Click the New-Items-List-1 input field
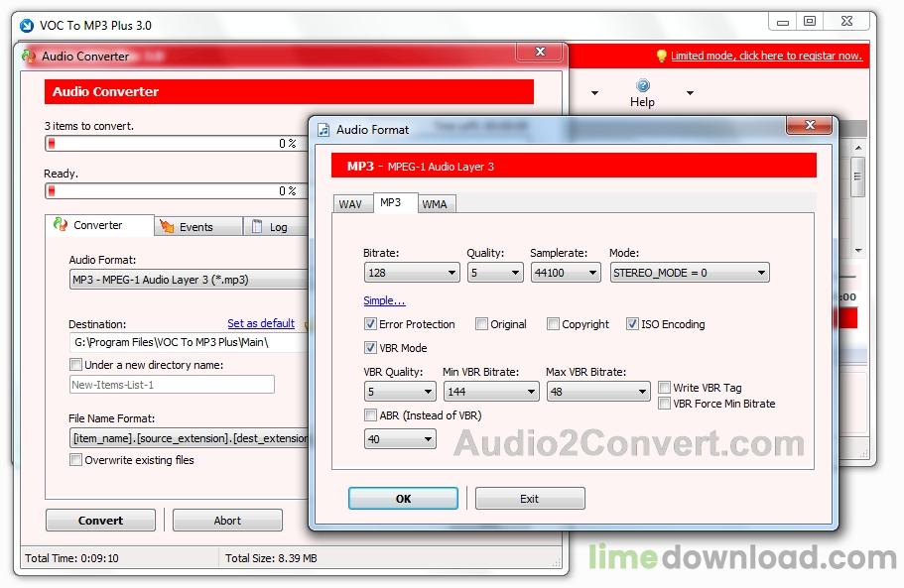Viewport: 904px width, 588px height. point(171,384)
